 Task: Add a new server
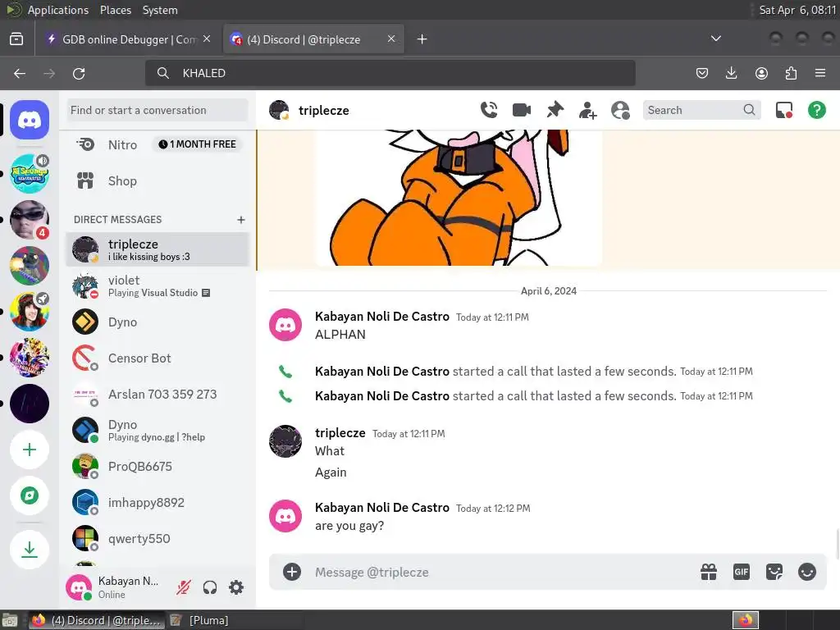point(30,450)
